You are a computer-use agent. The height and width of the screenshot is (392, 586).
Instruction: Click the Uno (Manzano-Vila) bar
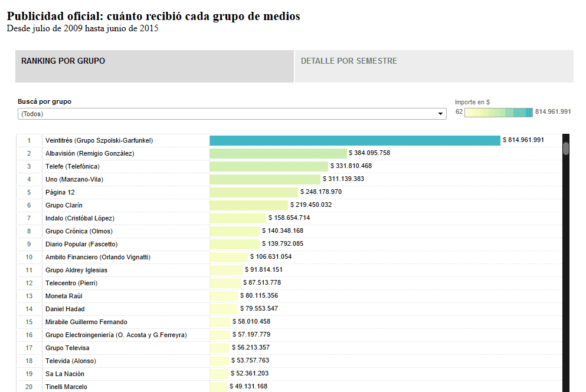(x=265, y=179)
